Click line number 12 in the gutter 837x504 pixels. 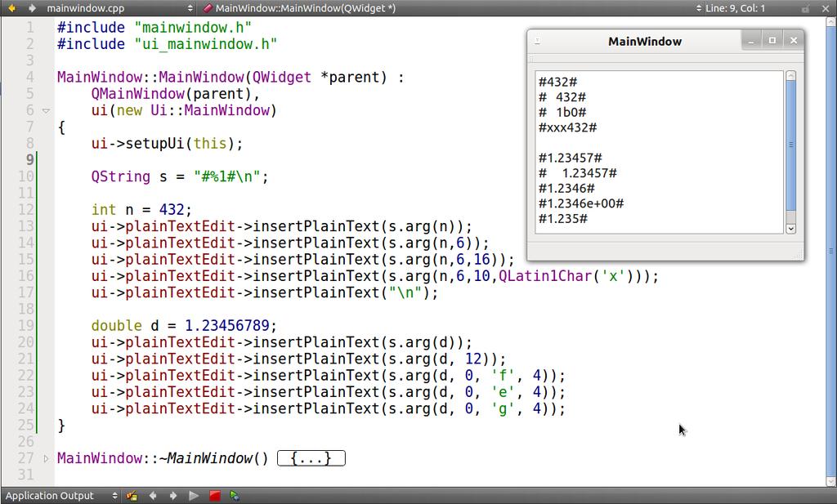pos(25,210)
